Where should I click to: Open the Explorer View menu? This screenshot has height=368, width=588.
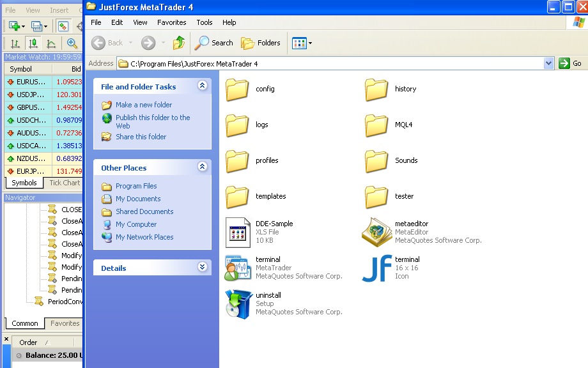140,22
